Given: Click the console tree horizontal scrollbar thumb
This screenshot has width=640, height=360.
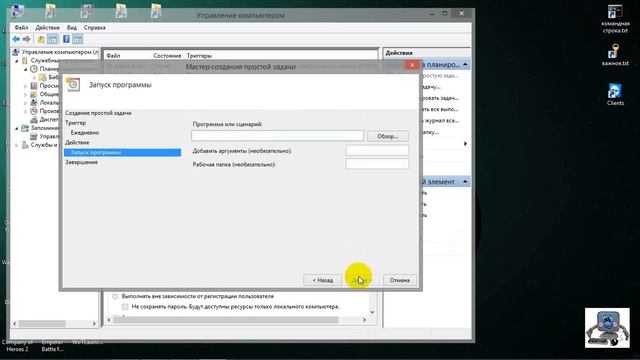Looking at the screenshot, I should click(42, 323).
